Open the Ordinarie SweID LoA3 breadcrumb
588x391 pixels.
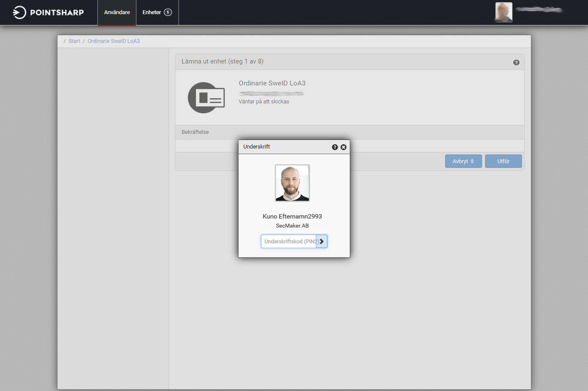coord(114,41)
